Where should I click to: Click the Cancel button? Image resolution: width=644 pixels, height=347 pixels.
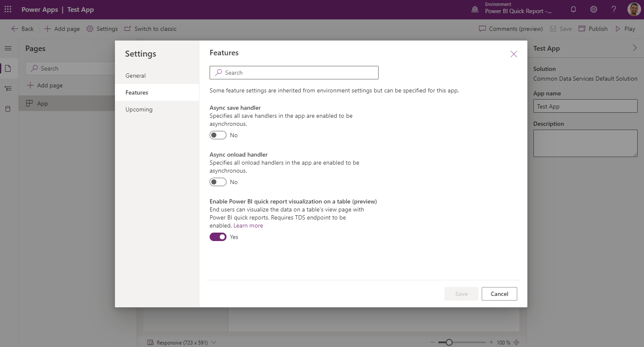point(499,294)
